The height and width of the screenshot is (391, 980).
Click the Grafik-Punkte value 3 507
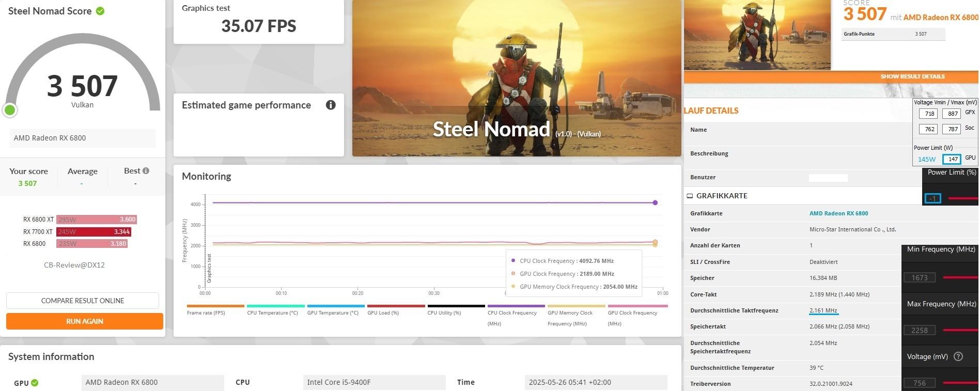(921, 34)
